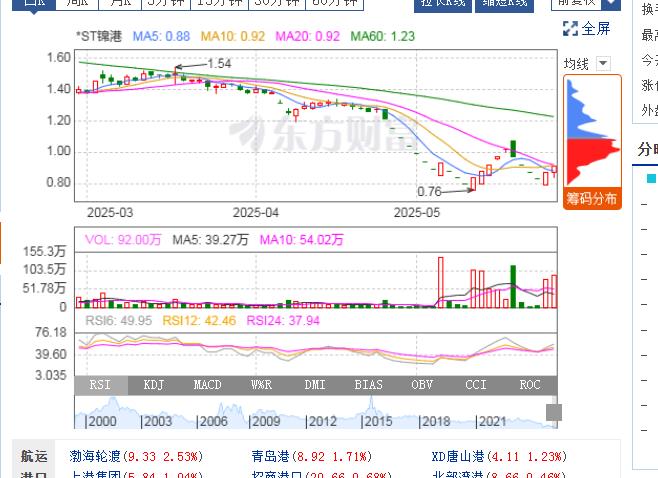Click the 2000 marker on the history timeline
The image size is (658, 478).
[x=101, y=421]
